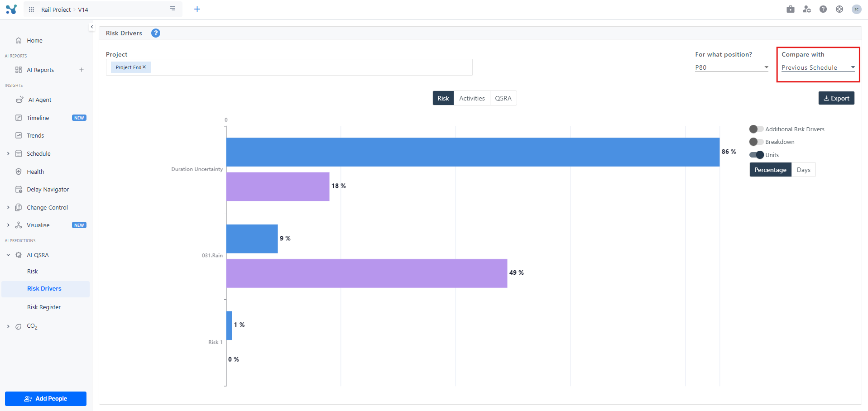The height and width of the screenshot is (411, 868).
Task: Open the briefcase icon in top bar
Action: coord(791,9)
